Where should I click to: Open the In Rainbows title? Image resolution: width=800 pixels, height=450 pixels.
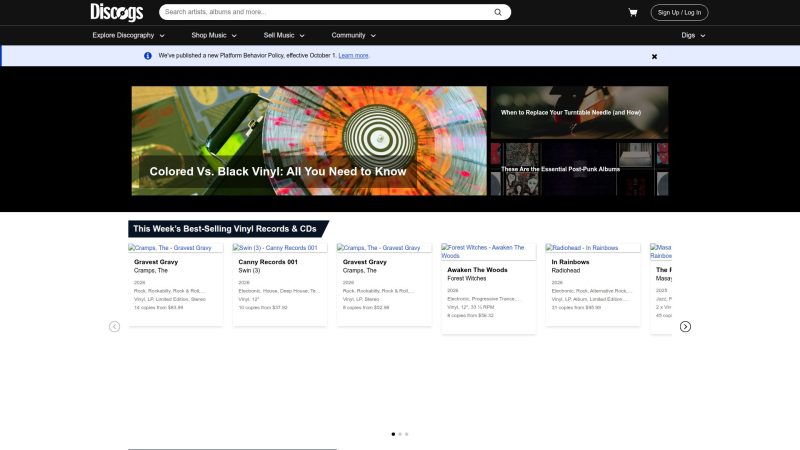(570, 262)
